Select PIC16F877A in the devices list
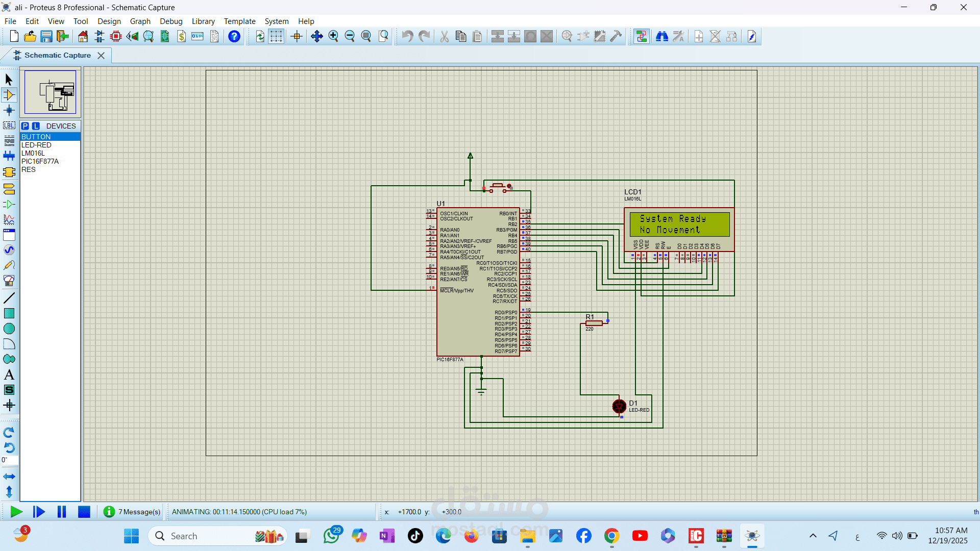Viewport: 980px width, 551px height. [x=40, y=161]
